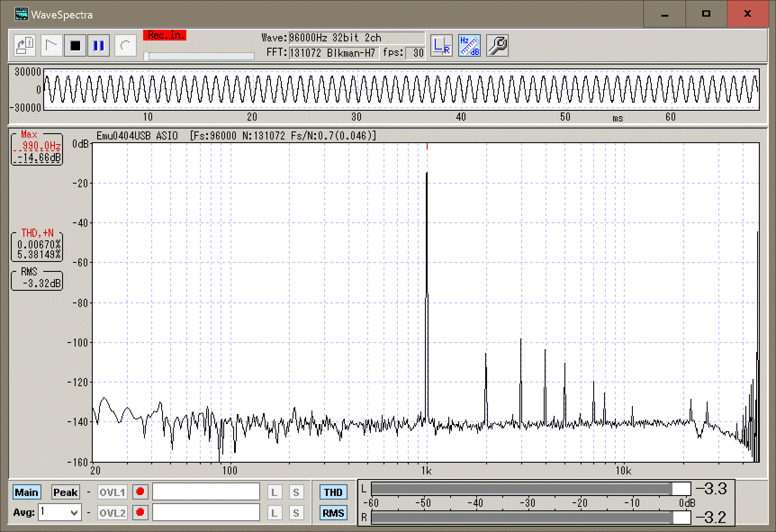Close the WaveSpectra window
Image resolution: width=776 pixels, height=532 pixels.
coord(748,14)
